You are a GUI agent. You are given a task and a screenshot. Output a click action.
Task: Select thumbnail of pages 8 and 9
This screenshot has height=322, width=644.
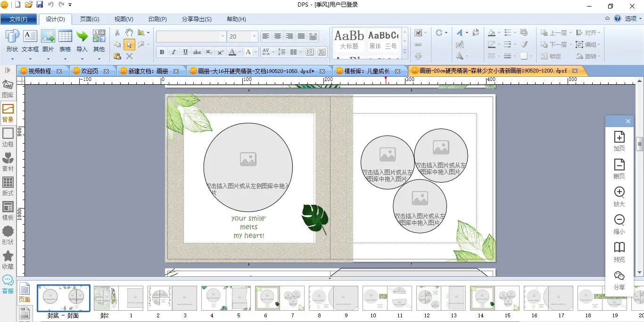[333, 298]
